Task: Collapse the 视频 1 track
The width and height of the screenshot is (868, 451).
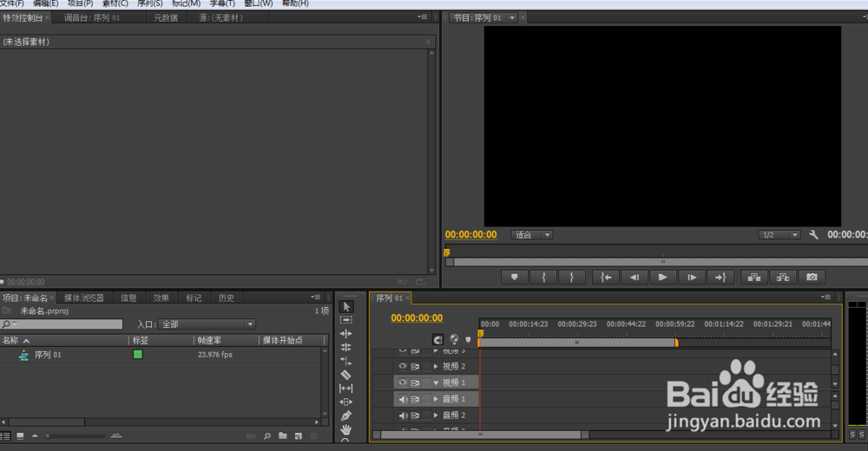Action: pyautogui.click(x=436, y=383)
